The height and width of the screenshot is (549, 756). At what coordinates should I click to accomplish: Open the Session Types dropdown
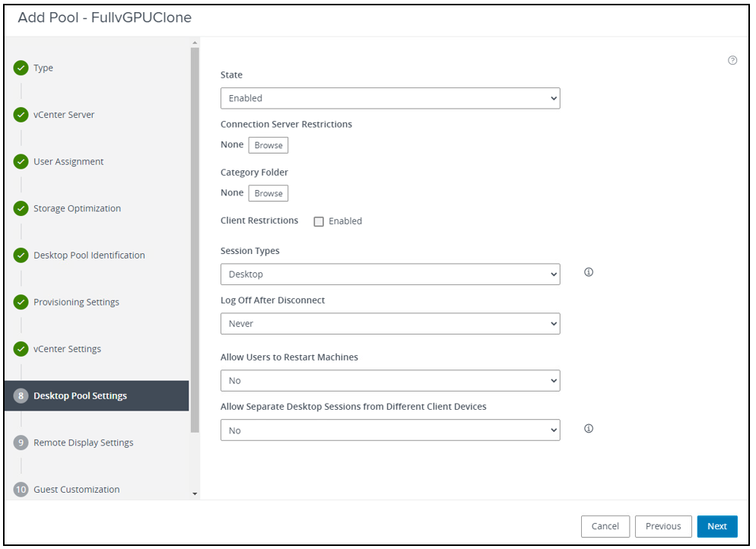tap(389, 272)
